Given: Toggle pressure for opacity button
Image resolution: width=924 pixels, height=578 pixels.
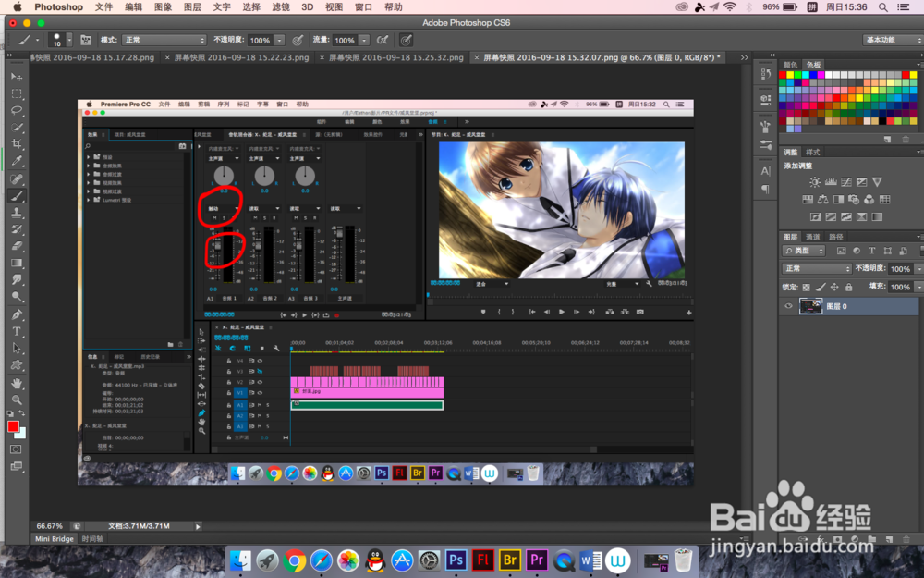Looking at the screenshot, I should (298, 40).
